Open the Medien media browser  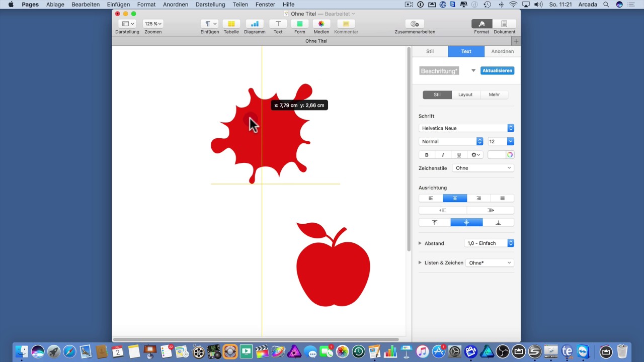[321, 24]
